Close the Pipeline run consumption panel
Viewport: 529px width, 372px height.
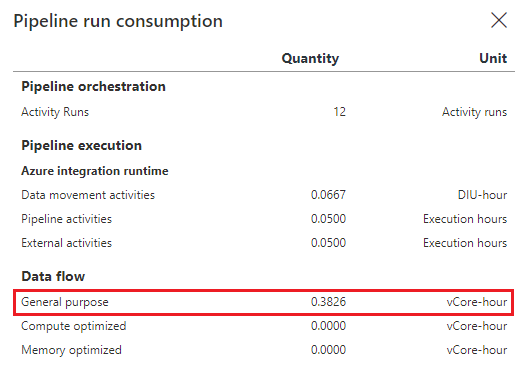pos(499,21)
